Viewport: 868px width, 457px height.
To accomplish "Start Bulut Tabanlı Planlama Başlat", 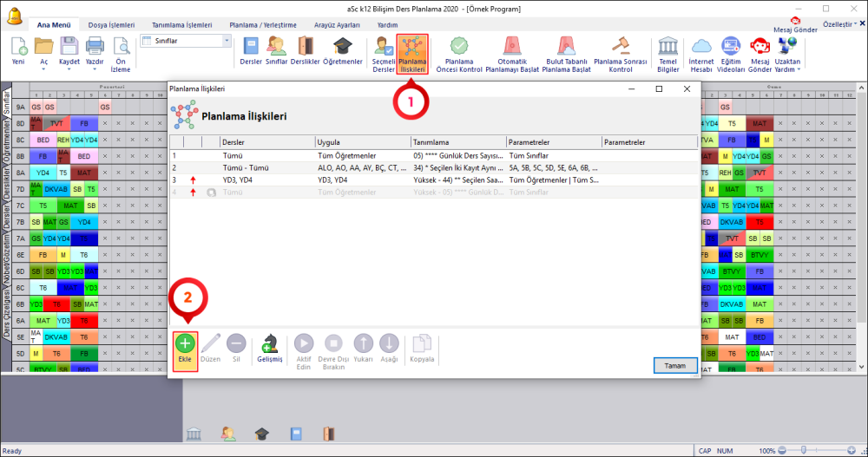I will (566, 55).
